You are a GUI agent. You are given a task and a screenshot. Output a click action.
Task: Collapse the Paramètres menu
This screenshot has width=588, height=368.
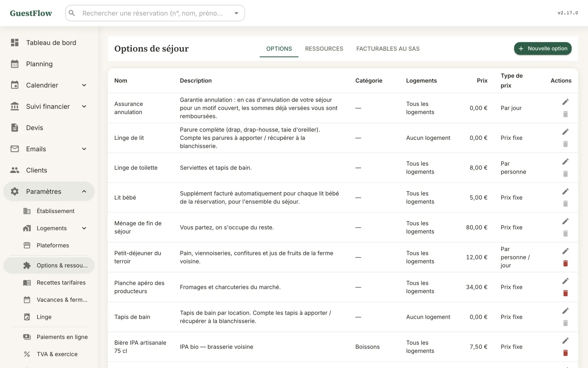(x=49, y=191)
